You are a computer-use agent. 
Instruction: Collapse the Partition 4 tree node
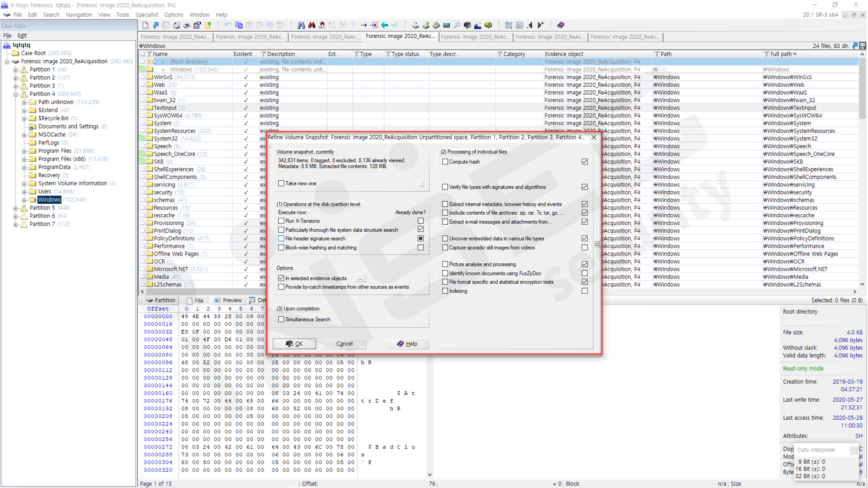[x=16, y=94]
